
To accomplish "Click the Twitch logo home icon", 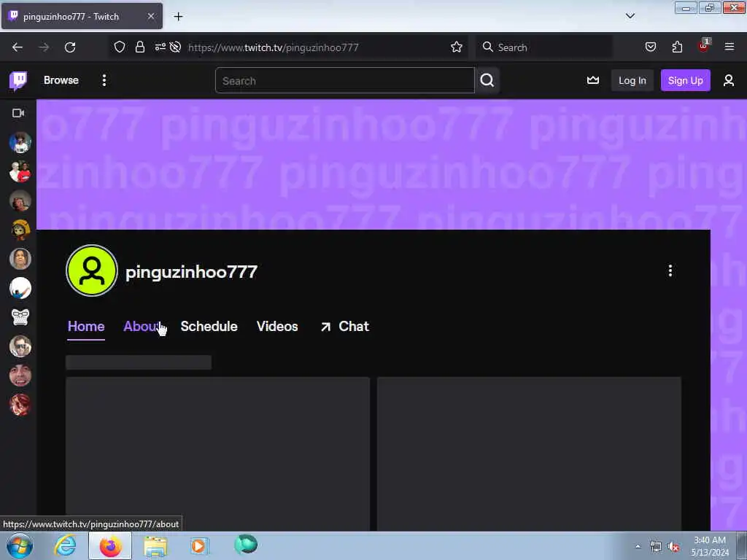I will [x=18, y=80].
